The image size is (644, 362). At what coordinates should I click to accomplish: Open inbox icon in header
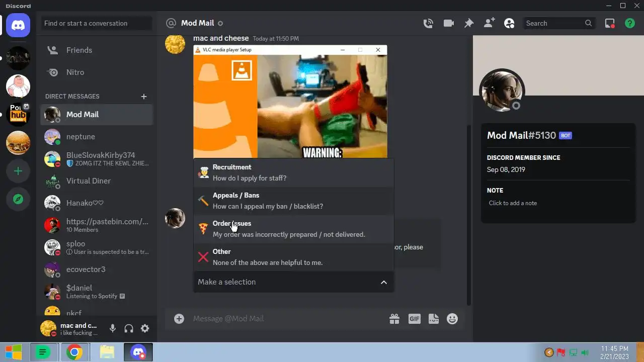610,23
